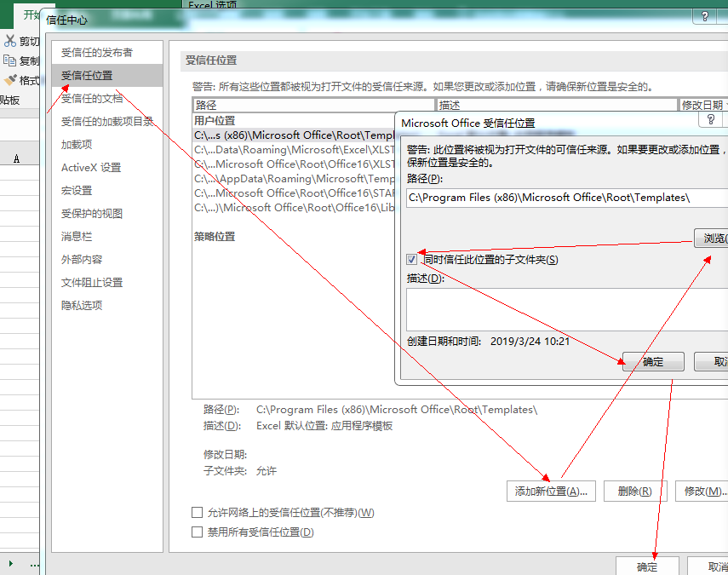Go to 宏设置 section
Screen dimensions: 728x575
[x=107, y=191]
